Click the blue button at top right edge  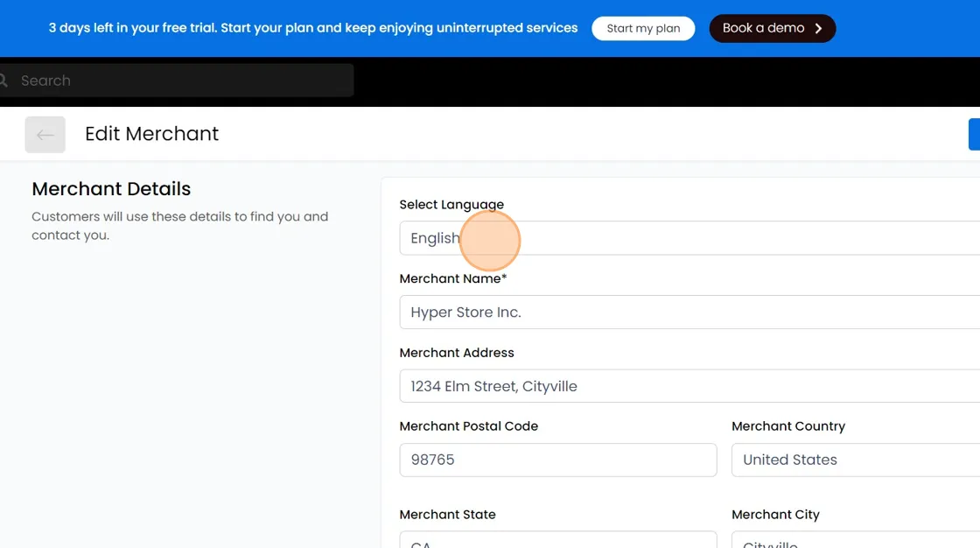coord(975,134)
